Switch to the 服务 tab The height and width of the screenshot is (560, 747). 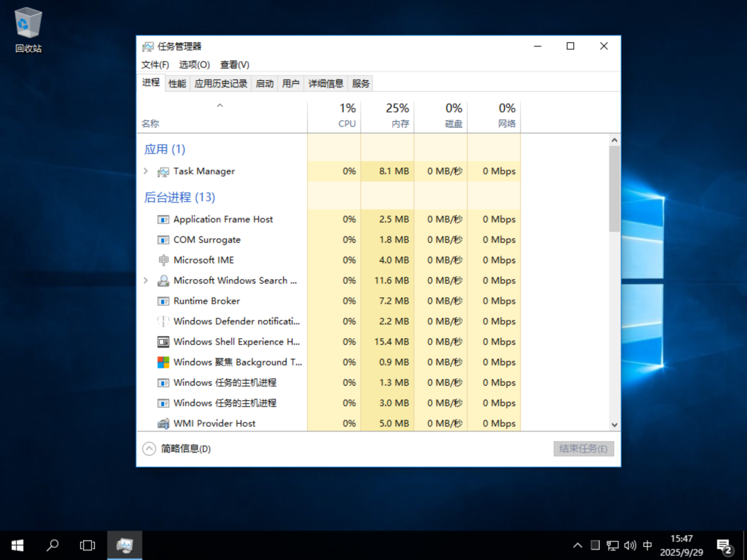coord(360,84)
